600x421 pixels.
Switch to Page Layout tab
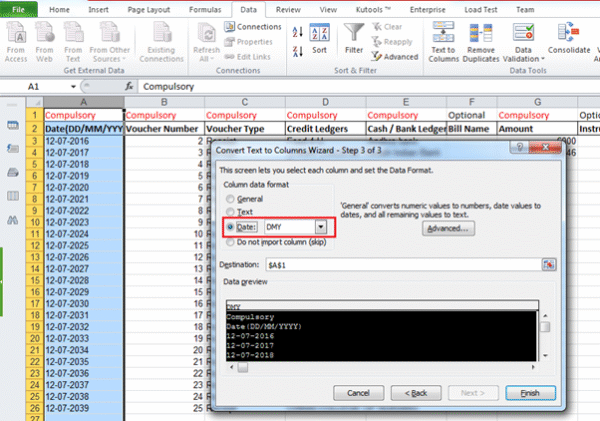[149, 10]
